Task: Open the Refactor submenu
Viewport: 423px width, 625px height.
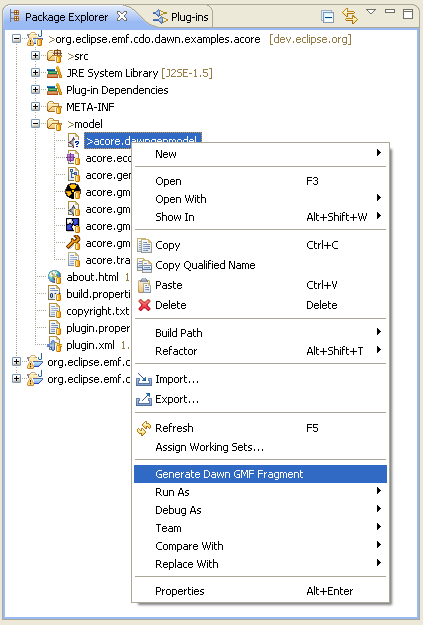Action: pyautogui.click(x=260, y=351)
